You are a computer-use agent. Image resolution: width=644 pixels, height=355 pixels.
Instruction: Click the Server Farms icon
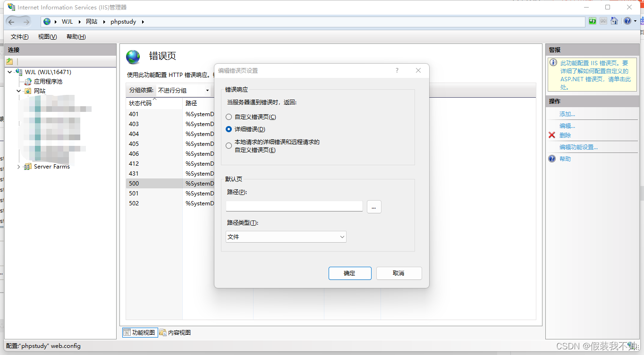(28, 167)
